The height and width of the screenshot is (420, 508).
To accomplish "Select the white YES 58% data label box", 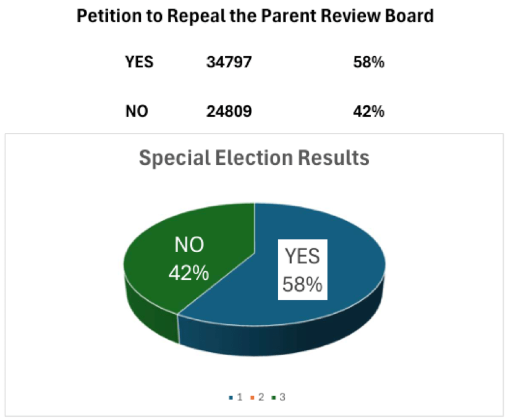I will click(x=302, y=269).
